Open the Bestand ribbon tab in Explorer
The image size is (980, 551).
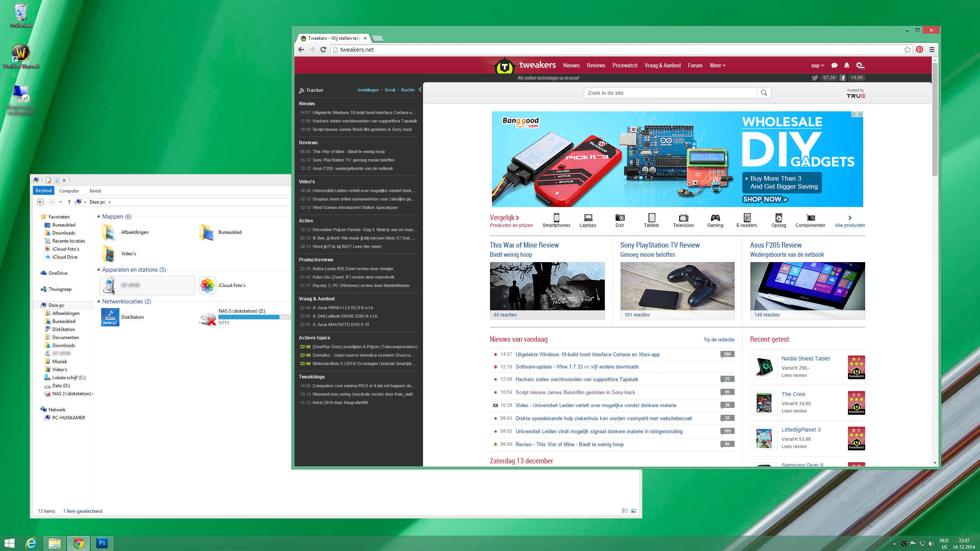pyautogui.click(x=44, y=191)
